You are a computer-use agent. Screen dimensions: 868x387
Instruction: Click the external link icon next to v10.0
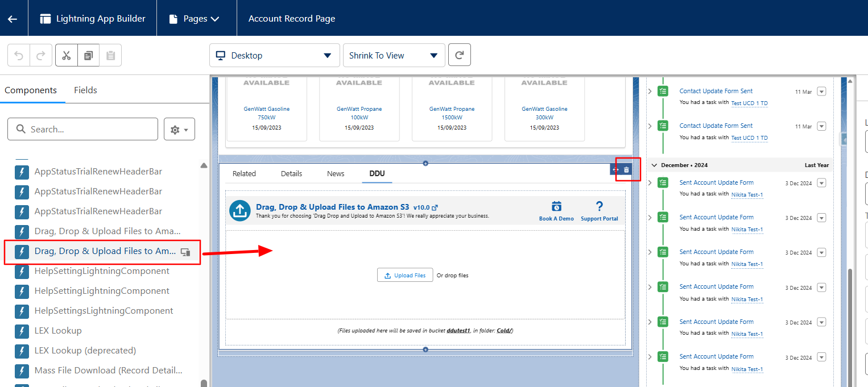[x=435, y=207]
